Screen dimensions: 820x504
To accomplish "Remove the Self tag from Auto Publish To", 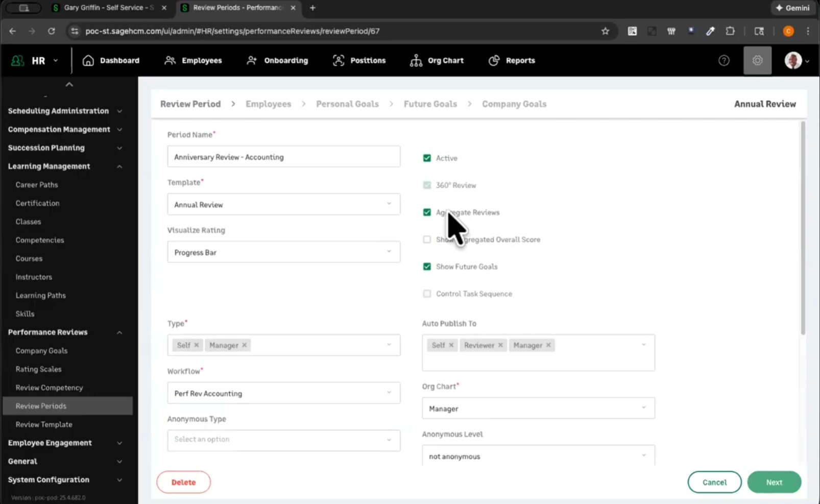I will click(x=451, y=345).
